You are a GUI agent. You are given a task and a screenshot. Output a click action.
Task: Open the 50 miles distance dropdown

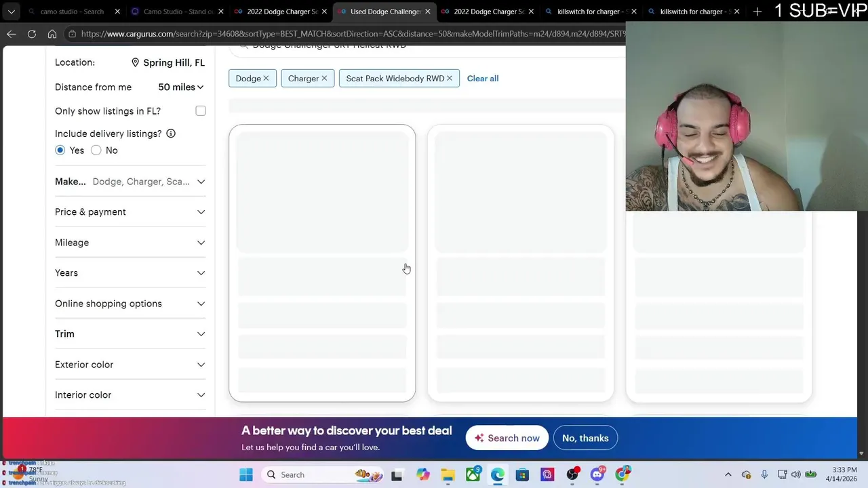tap(180, 87)
